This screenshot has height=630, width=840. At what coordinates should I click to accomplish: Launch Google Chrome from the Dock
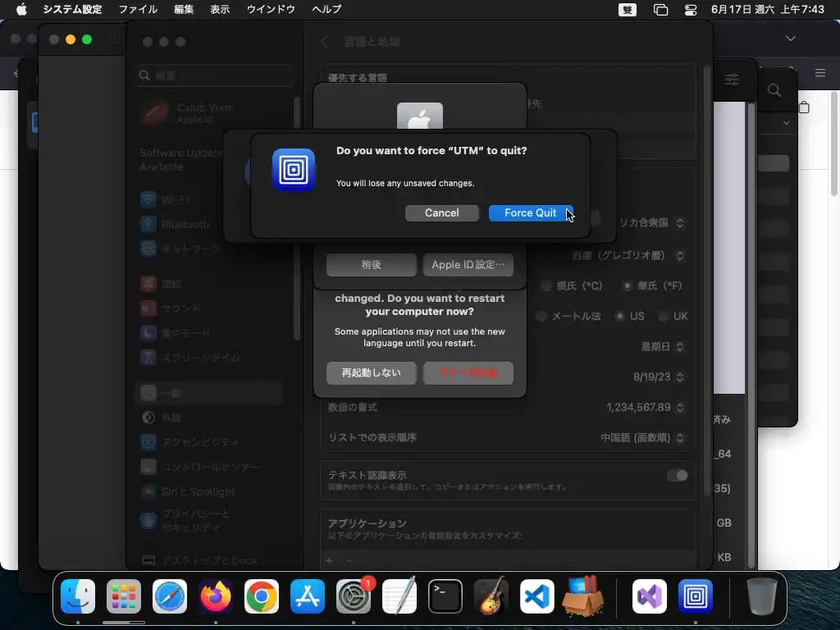coord(262,596)
